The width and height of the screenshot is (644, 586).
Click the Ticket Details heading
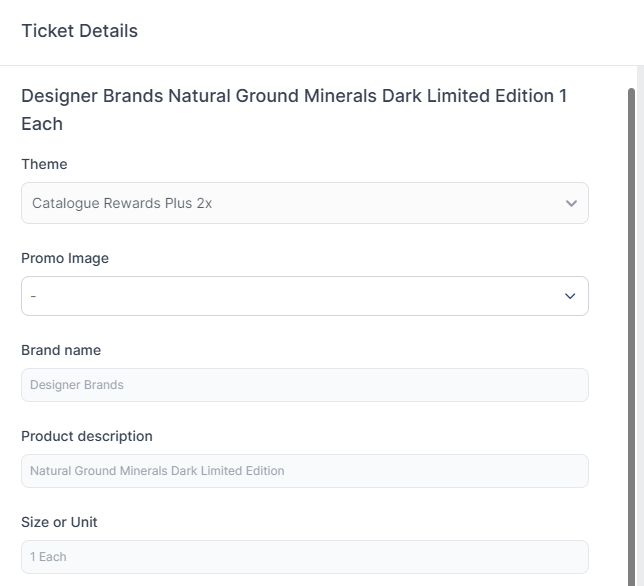(79, 31)
